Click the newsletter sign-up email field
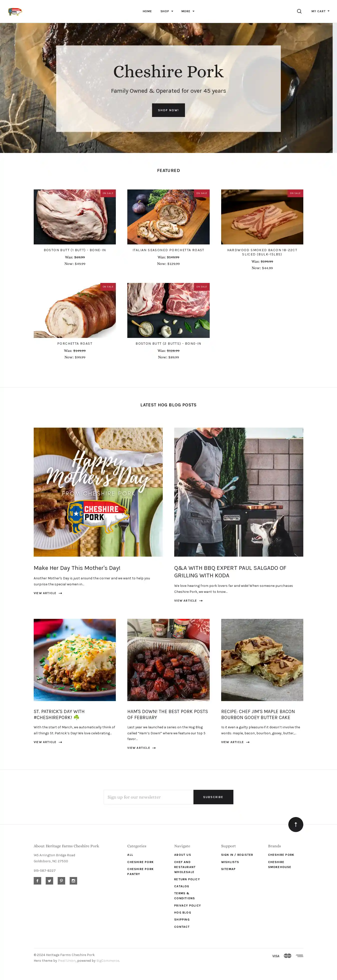The image size is (337, 980). point(149,797)
